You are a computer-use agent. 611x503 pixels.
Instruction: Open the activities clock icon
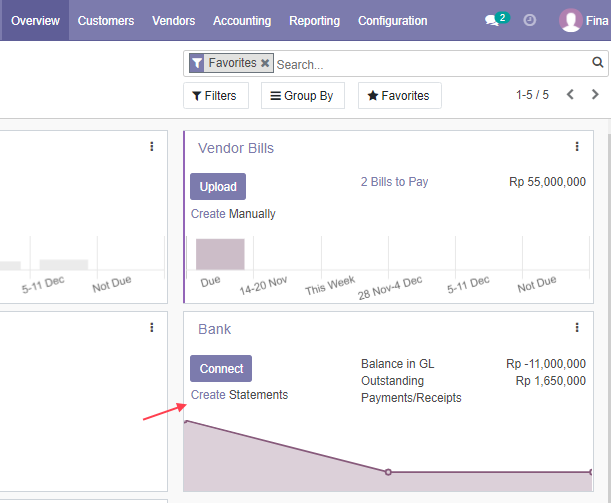(x=529, y=20)
